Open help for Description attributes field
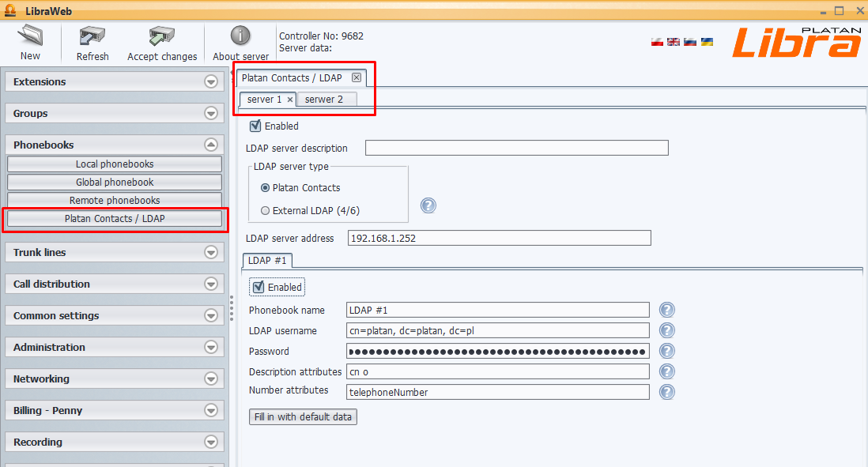The image size is (868, 467). (x=667, y=371)
